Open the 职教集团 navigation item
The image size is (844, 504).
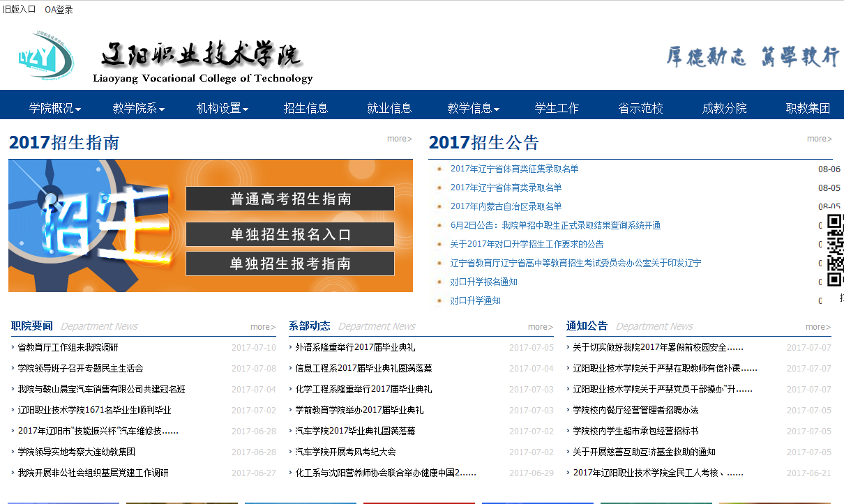point(808,108)
